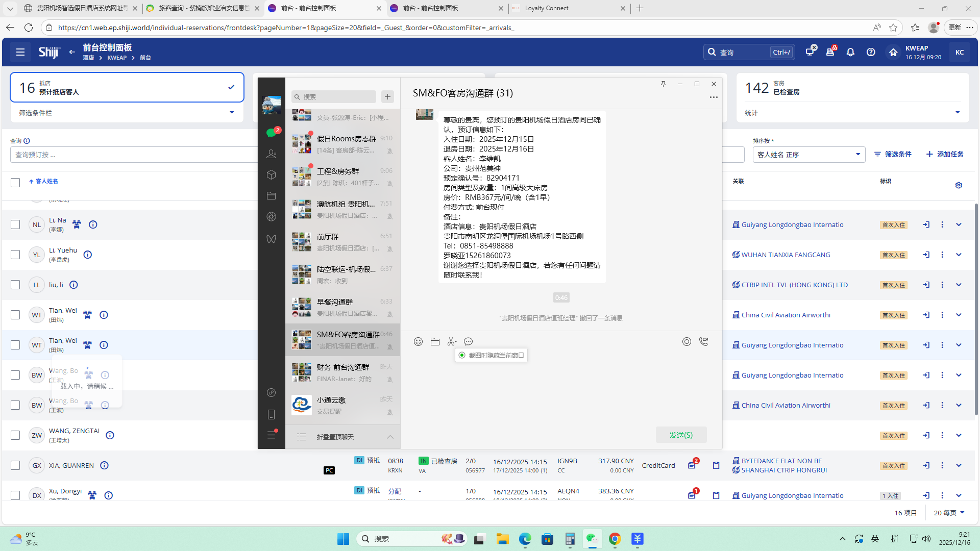Toggle the hide-window-when-screenshot radio option

(462, 355)
